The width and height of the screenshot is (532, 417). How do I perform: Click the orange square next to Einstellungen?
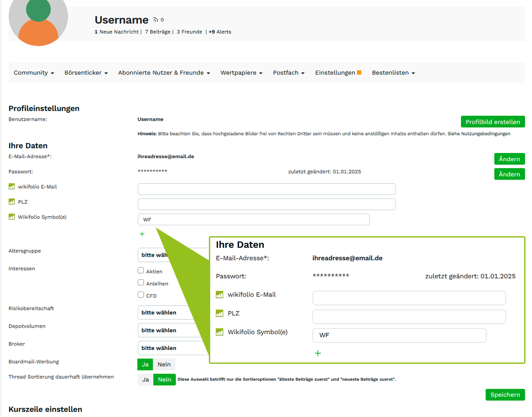[x=359, y=73]
